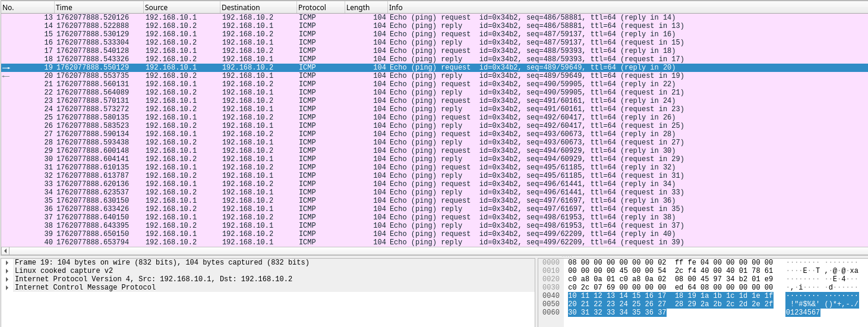868x327 pixels.
Task: Select packet 30 echo reply seq=494
Action: click(356, 159)
